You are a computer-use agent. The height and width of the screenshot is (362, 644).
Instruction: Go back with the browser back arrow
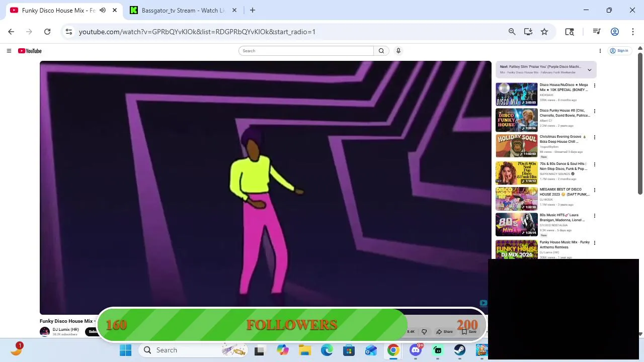tap(11, 32)
